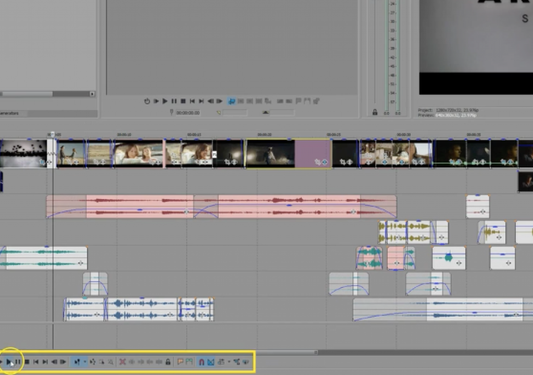Step back one frame in the Trimmer
This screenshot has width=533, height=375.
210,101
